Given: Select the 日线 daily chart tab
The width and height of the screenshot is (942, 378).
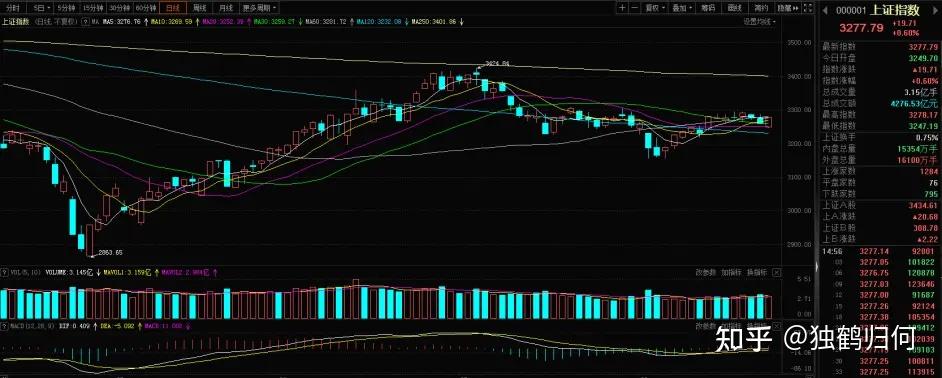Looking at the screenshot, I should tap(173, 8).
